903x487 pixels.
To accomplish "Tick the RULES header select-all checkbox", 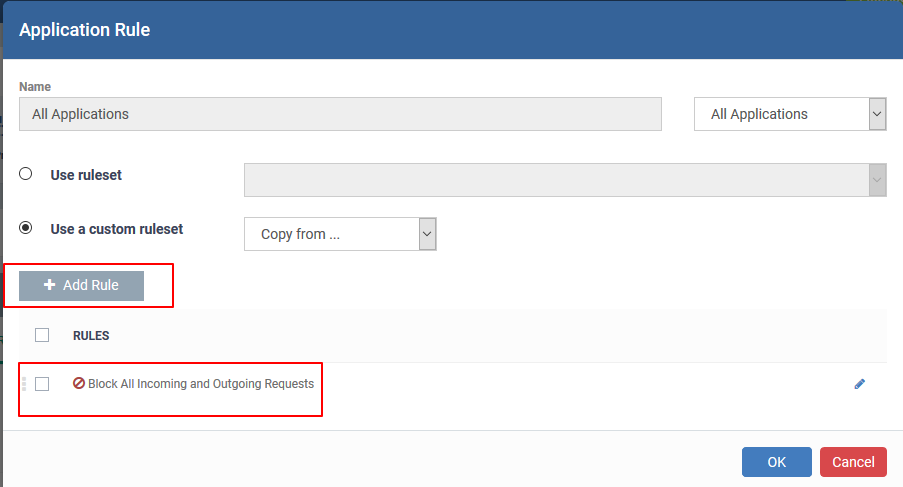I will (x=42, y=335).
